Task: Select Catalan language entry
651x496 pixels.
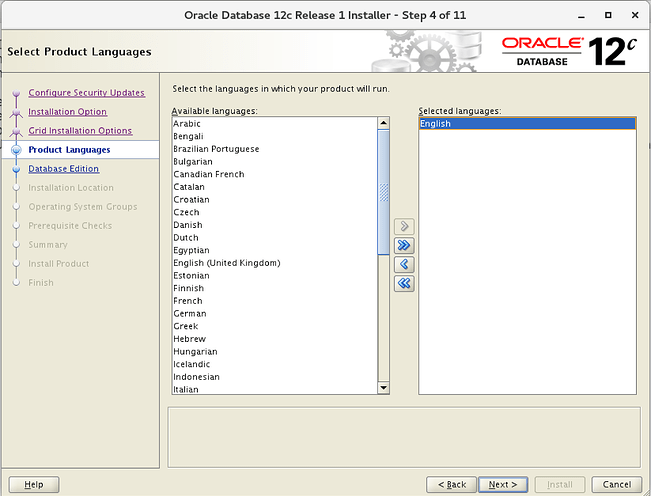Action: tap(275, 187)
